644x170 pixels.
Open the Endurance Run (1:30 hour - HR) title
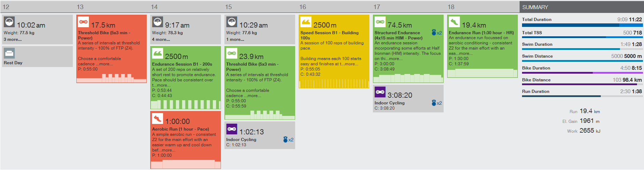[x=481, y=33]
